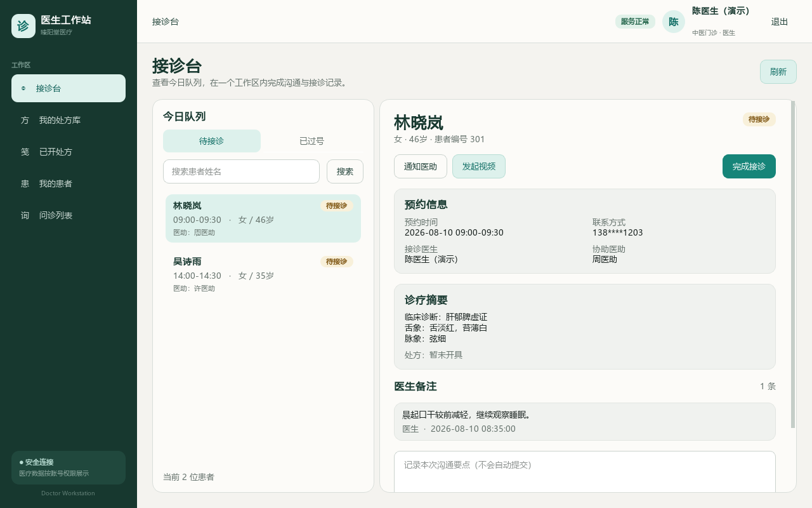812x508 pixels.
Task: Click the 通知医助 button
Action: click(421, 166)
